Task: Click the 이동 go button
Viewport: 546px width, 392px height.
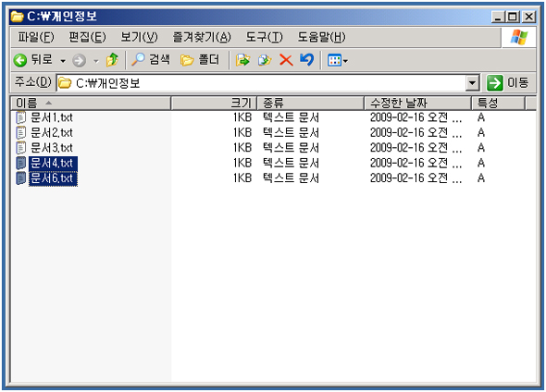Action: (x=508, y=83)
